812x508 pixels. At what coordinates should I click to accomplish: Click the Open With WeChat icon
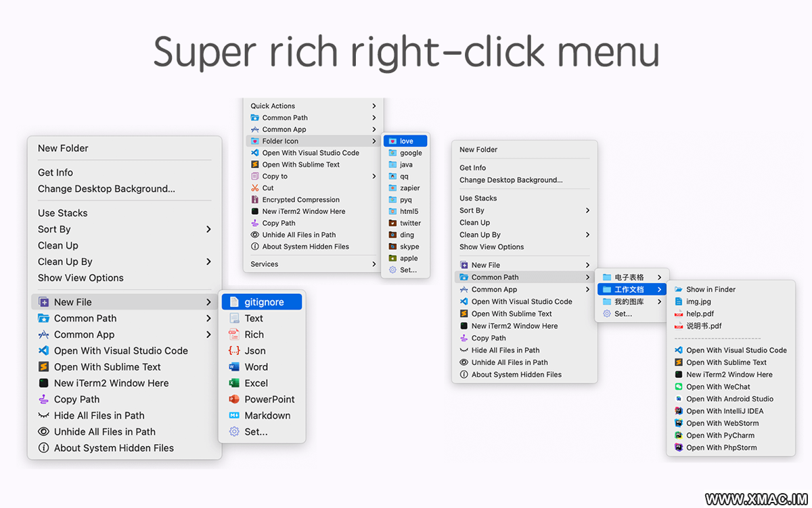(679, 387)
